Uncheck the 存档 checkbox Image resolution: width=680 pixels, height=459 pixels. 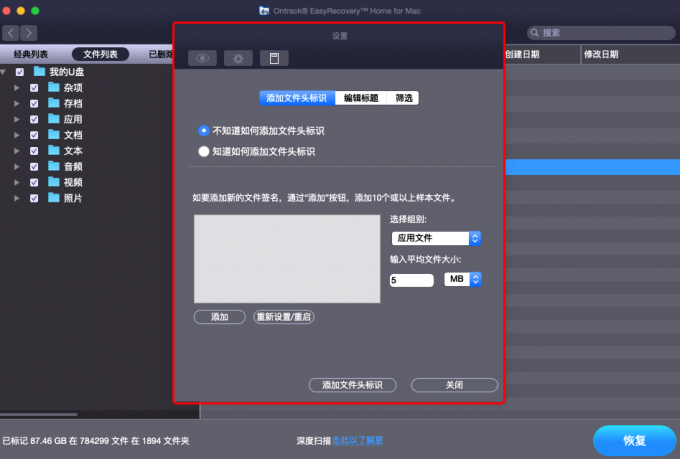tap(34, 104)
